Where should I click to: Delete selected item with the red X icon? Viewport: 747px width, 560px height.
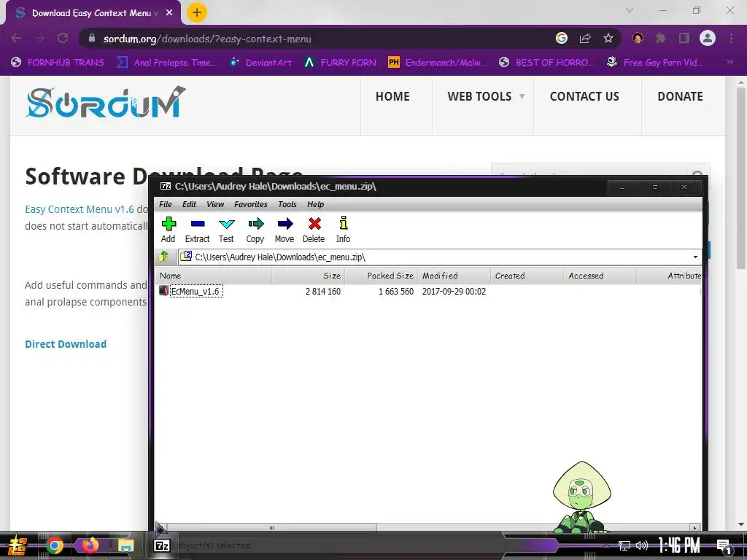click(x=314, y=230)
